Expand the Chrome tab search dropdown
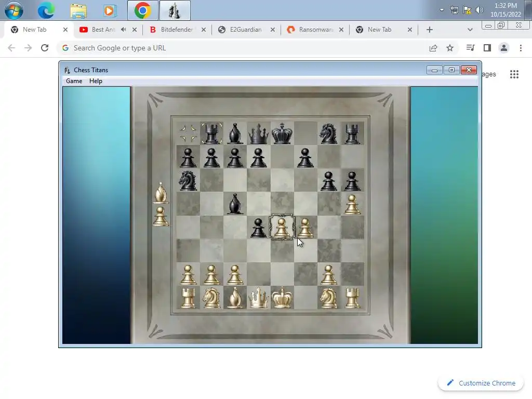Screen dimensions: 532x399 [470, 30]
